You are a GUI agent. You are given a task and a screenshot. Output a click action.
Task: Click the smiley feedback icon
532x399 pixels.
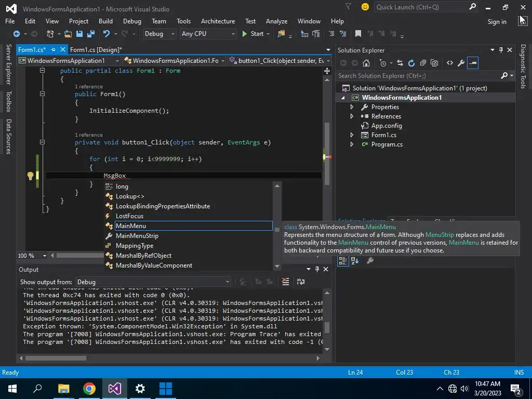(365, 7)
